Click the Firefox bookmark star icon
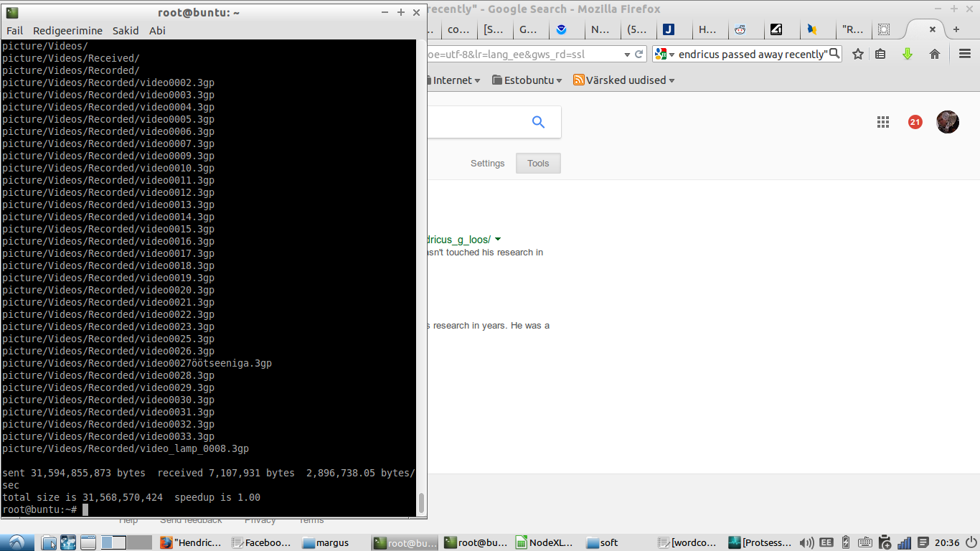980x551 pixels. click(858, 55)
